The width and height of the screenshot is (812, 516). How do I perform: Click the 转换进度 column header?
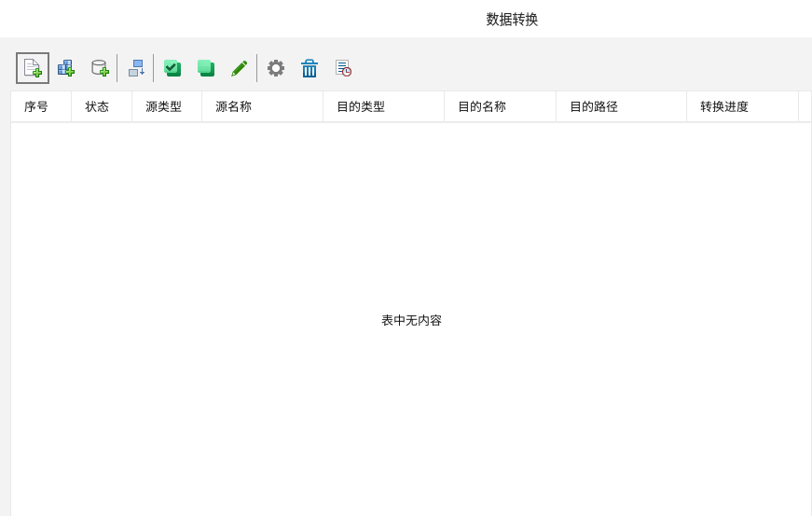[742, 106]
